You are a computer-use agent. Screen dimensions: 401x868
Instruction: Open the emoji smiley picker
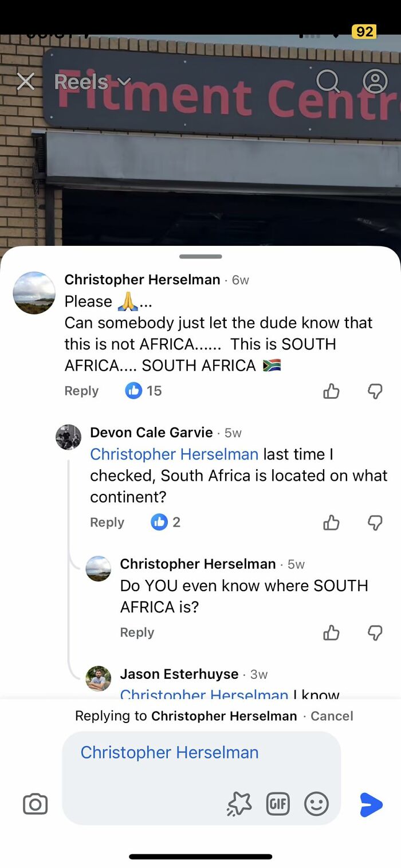316,804
